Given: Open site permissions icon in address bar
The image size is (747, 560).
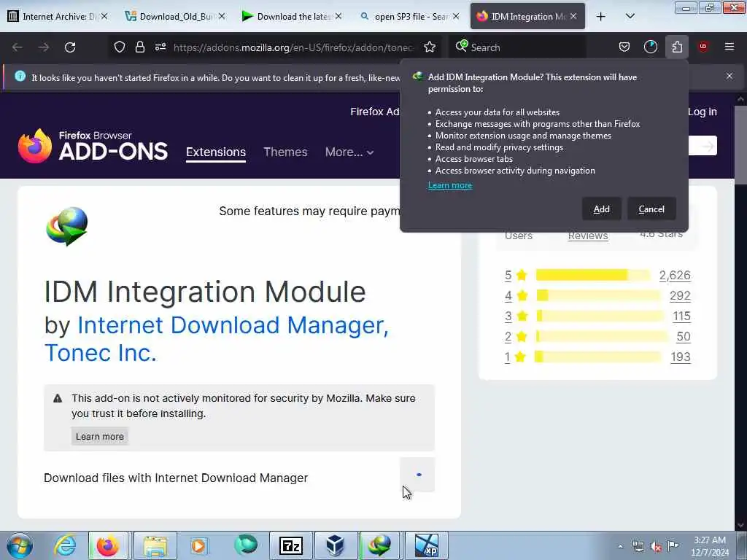Looking at the screenshot, I should (x=160, y=47).
